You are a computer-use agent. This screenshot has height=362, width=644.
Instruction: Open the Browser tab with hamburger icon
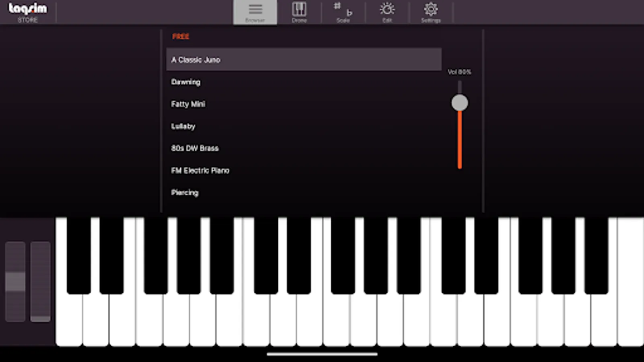(x=255, y=12)
